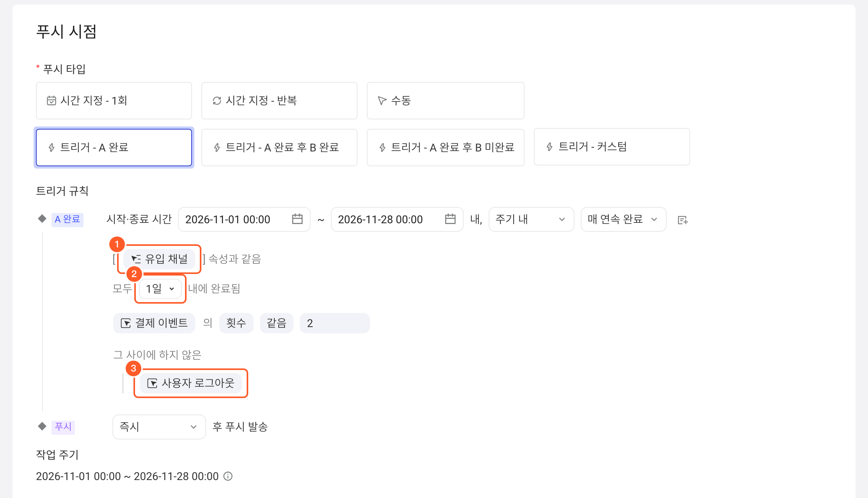This screenshot has width=868, height=498.
Task: Click lightning icon in '트리거 - 커스텀' card
Action: (x=550, y=147)
